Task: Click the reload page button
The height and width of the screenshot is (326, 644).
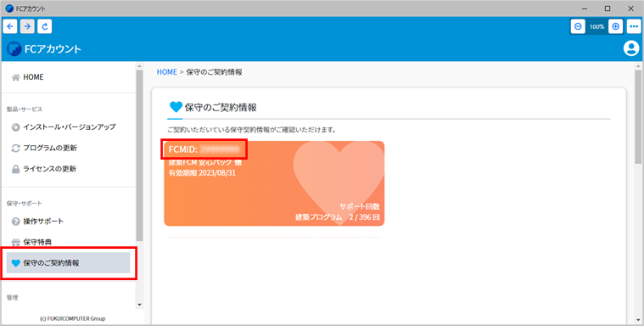Action: pyautogui.click(x=45, y=26)
